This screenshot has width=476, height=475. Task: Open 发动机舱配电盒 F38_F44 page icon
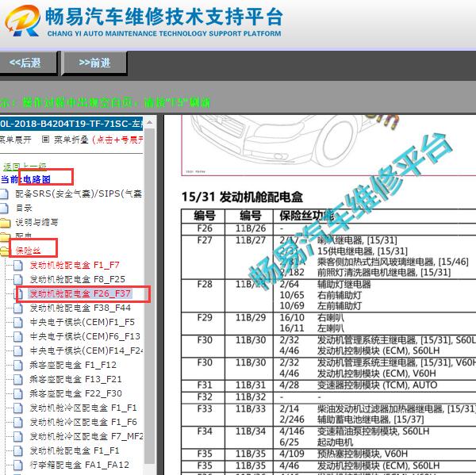click(18, 308)
